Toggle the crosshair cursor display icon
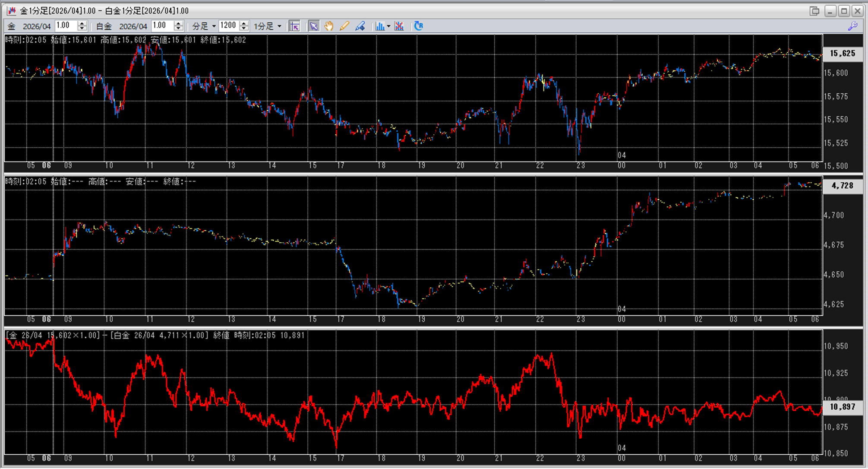868x469 pixels. point(294,26)
